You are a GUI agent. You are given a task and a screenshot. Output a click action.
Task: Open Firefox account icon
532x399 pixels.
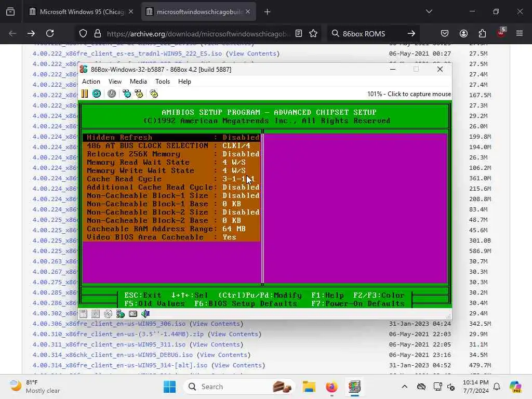click(463, 33)
